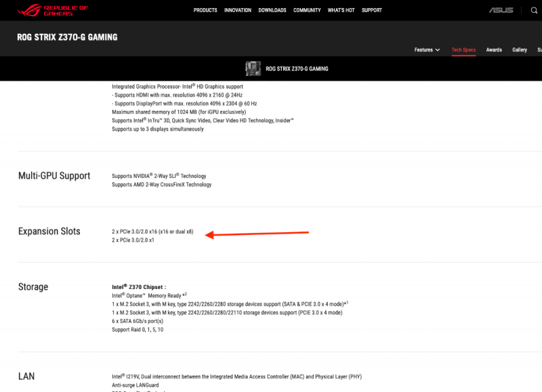Screen dimensions: 542x392
Task: Click 'Maximum shared memory of 1024 MB' line
Action: (x=179, y=112)
